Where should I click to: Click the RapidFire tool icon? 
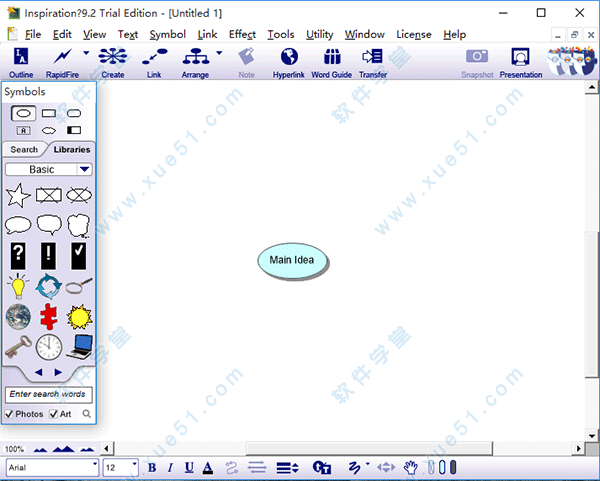pos(64,60)
